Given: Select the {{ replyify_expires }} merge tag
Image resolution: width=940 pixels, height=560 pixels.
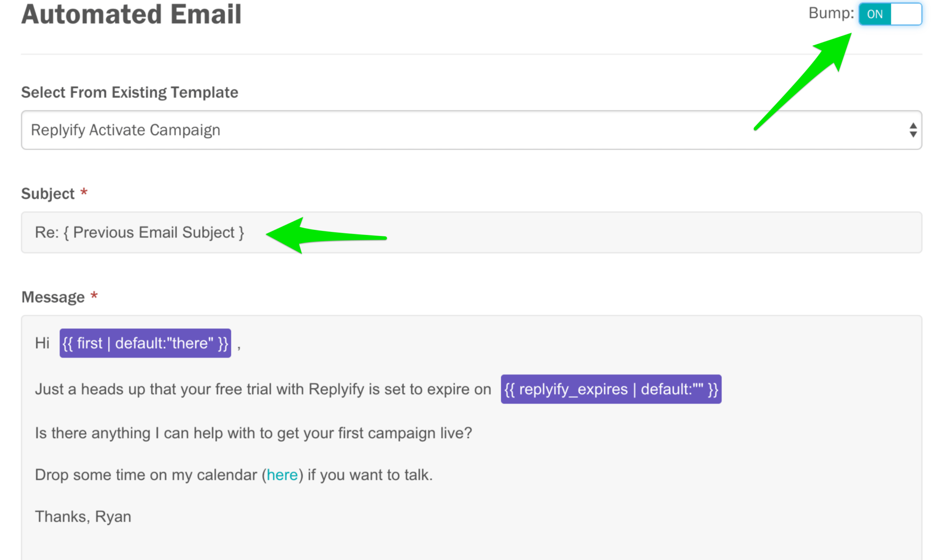Looking at the screenshot, I should 611,389.
